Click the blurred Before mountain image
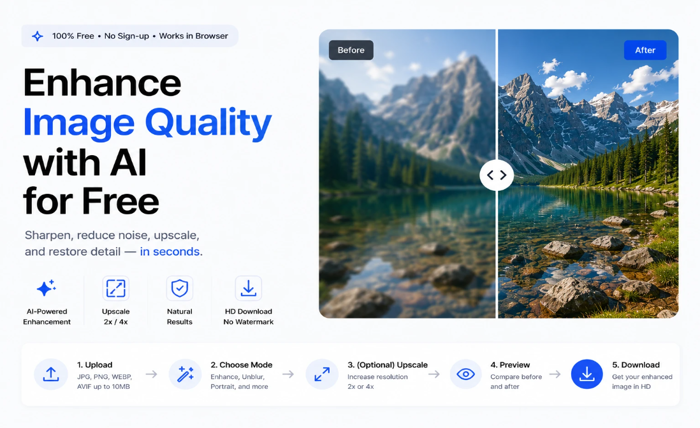This screenshot has width=700, height=428. (407, 174)
